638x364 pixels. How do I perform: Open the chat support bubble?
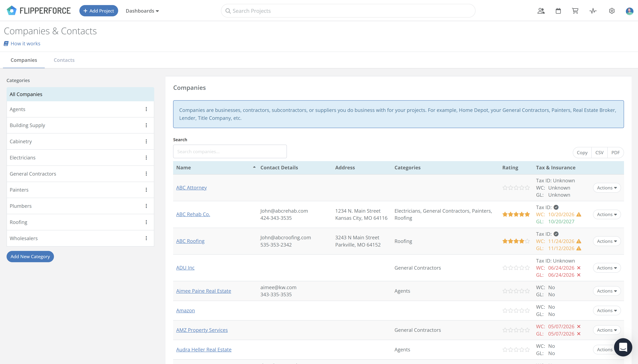(623, 347)
